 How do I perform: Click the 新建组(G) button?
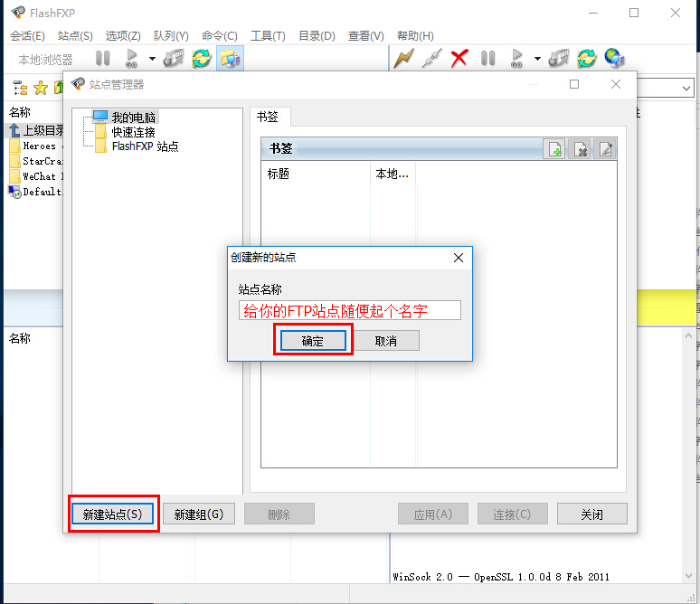(x=199, y=514)
